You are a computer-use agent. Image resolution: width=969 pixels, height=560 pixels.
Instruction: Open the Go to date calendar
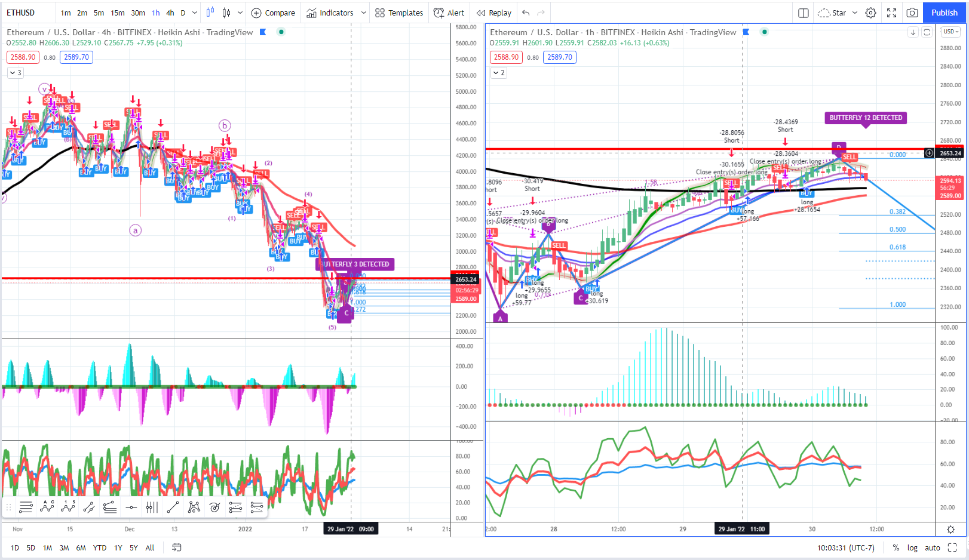pyautogui.click(x=177, y=547)
